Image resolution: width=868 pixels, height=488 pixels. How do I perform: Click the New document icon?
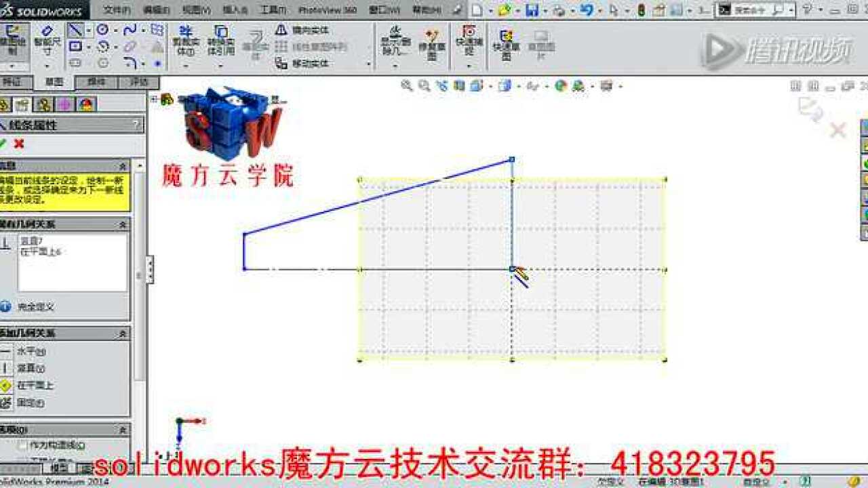click(x=478, y=10)
